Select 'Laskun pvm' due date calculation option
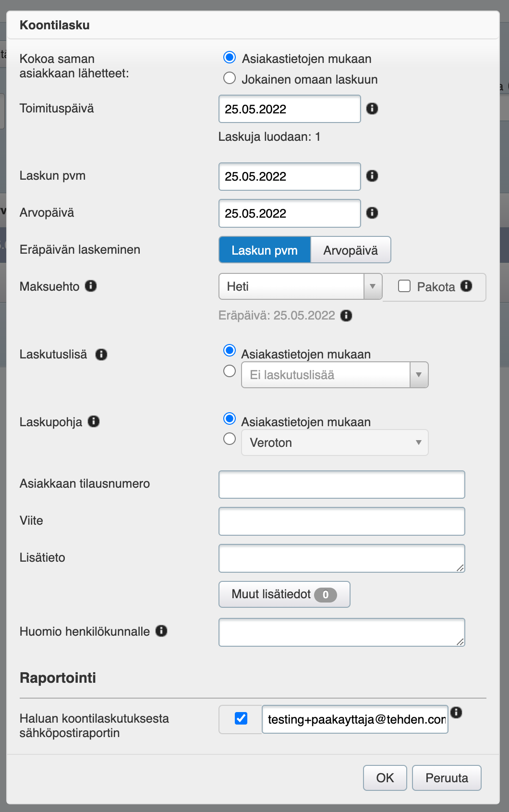The image size is (509, 812). 265,250
